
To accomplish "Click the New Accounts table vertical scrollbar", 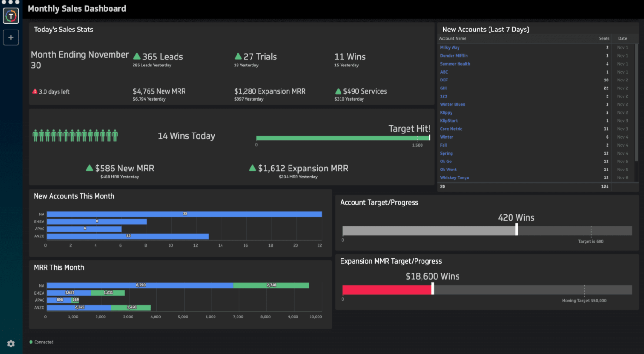I will pyautogui.click(x=637, y=103).
